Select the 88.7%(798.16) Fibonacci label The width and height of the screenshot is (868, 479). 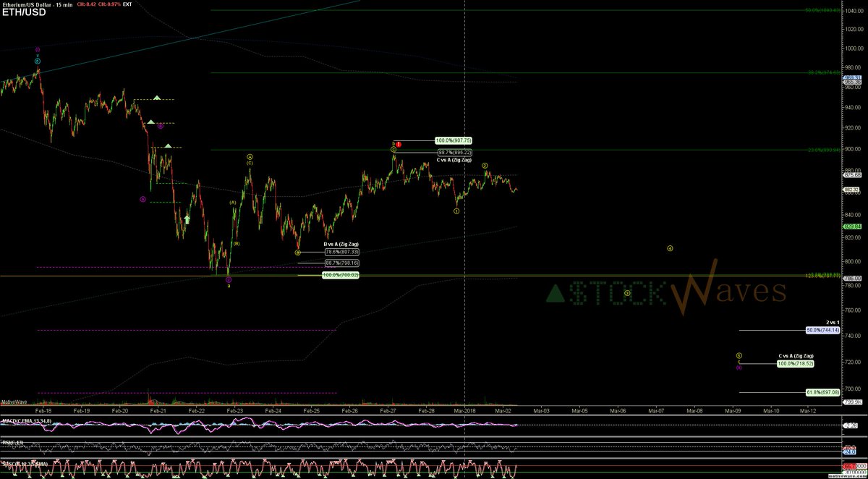tap(341, 263)
